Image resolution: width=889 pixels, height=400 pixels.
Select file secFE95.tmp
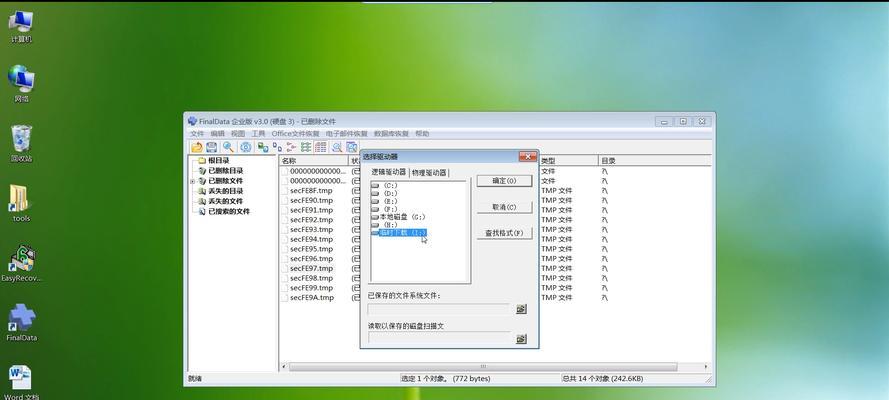[311, 249]
